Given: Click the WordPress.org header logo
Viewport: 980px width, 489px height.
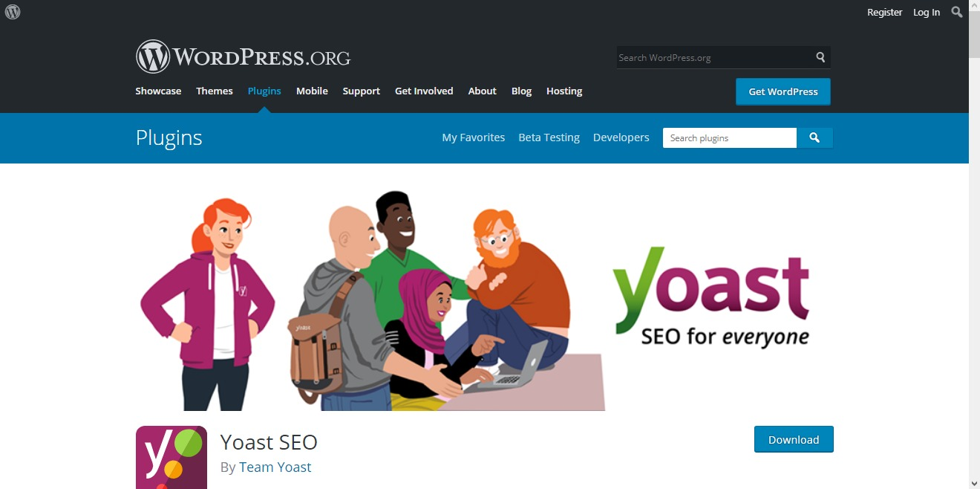Looking at the screenshot, I should click(x=243, y=56).
